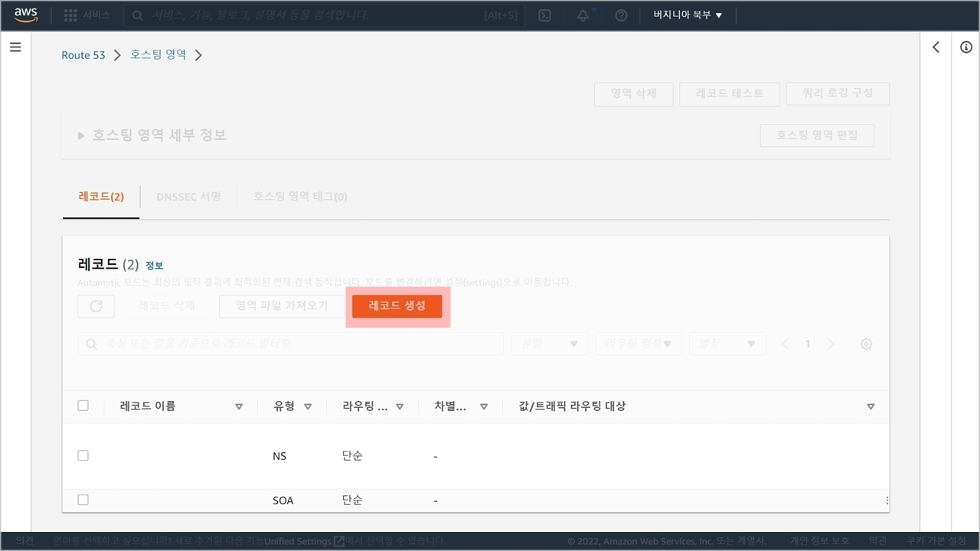This screenshot has height=551, width=980.
Task: Switch to the 레코드(2) tab
Action: click(x=101, y=197)
